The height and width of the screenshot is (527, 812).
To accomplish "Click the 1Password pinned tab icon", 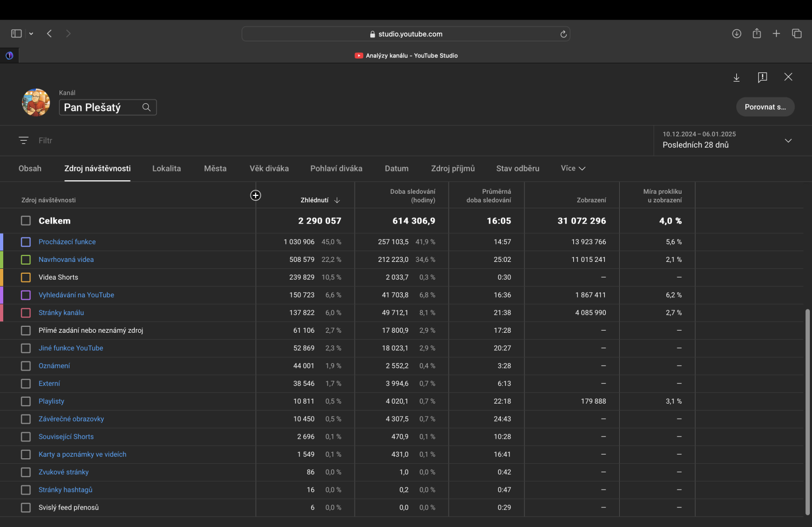I will (x=9, y=55).
